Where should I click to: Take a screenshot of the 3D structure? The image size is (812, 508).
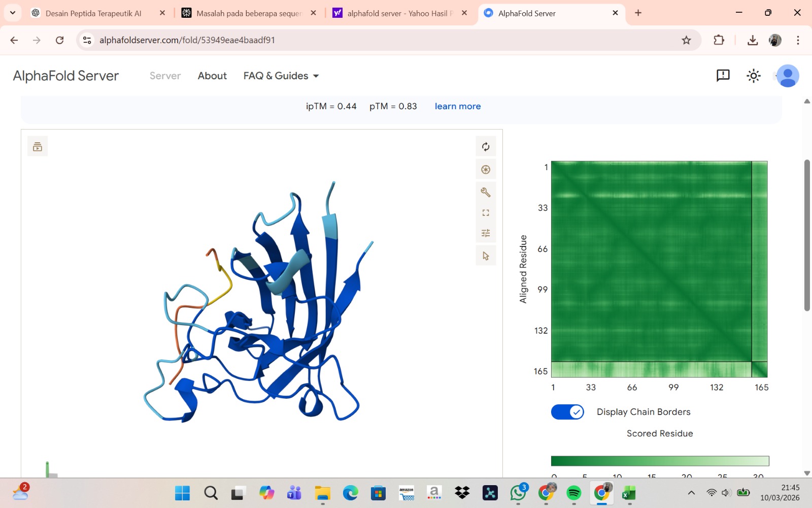[x=486, y=170]
